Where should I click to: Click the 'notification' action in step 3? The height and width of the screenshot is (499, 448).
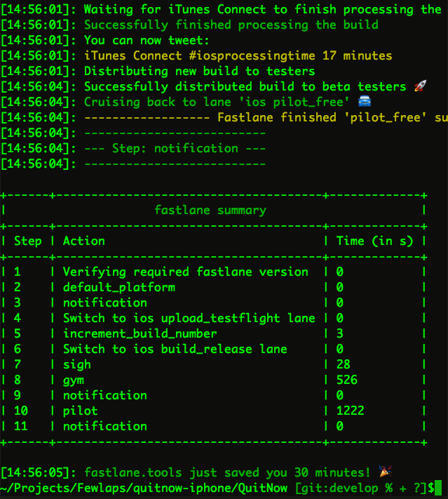click(105, 303)
